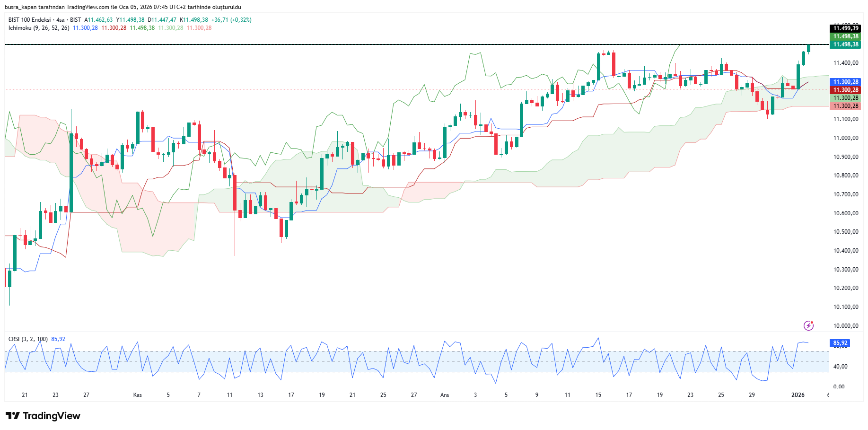Click the light pink 11.300,28 axis label
The width and height of the screenshot is (868, 430).
coord(845,106)
